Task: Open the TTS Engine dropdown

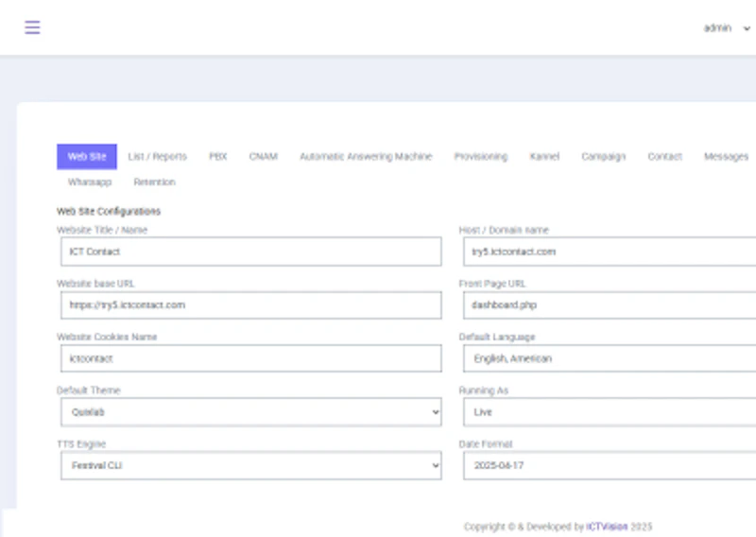Action: tap(251, 465)
